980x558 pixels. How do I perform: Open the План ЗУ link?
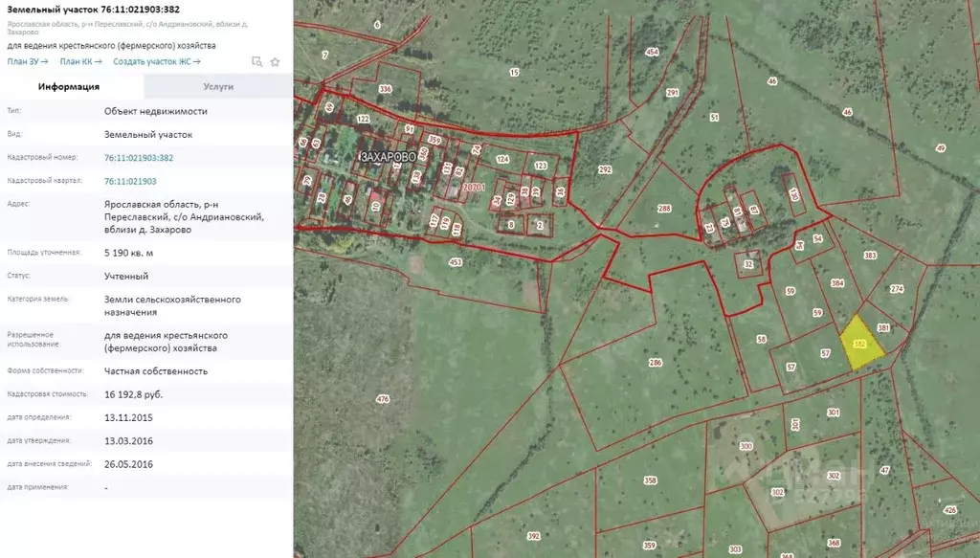(x=28, y=61)
